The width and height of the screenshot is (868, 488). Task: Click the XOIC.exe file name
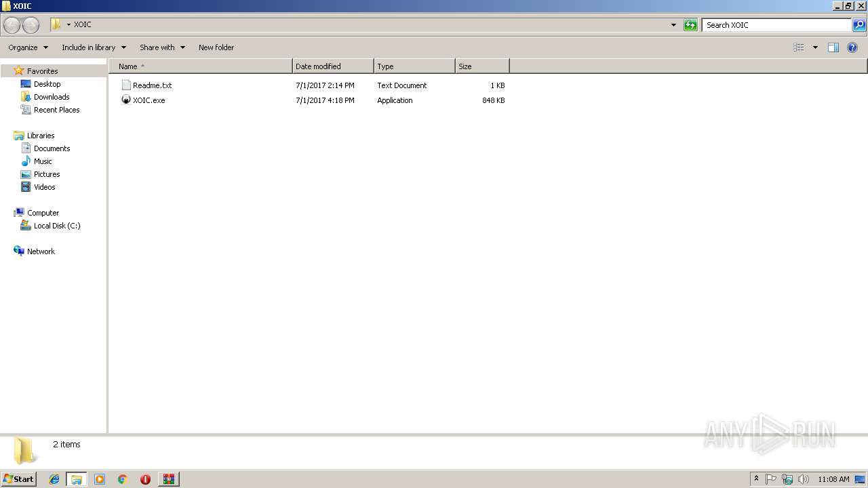point(149,100)
